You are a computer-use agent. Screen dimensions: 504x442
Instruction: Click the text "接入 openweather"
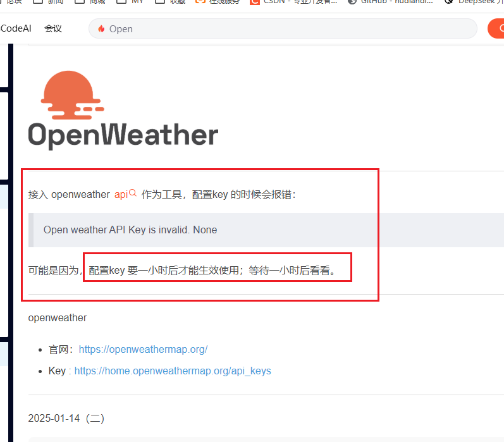[69, 195]
